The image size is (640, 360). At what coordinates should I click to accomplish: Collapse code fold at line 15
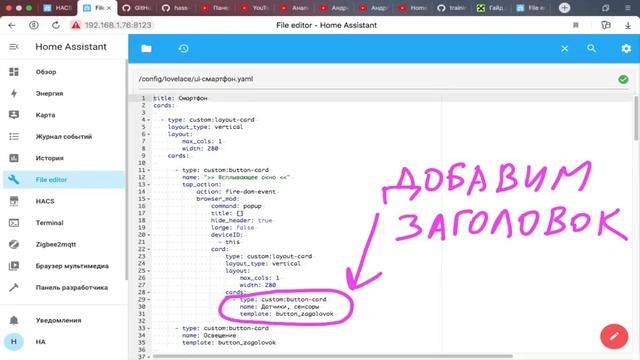(149, 199)
